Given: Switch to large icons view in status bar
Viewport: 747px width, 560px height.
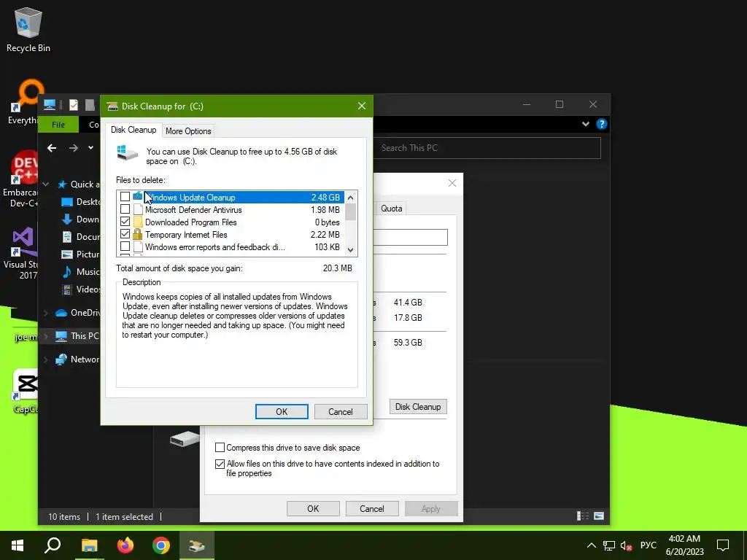Looking at the screenshot, I should click(x=599, y=516).
